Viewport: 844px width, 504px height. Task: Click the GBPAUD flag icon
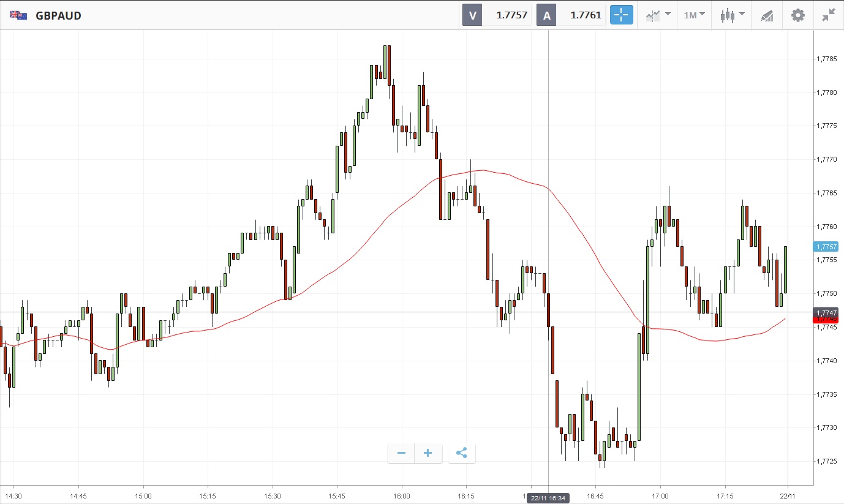[18, 15]
